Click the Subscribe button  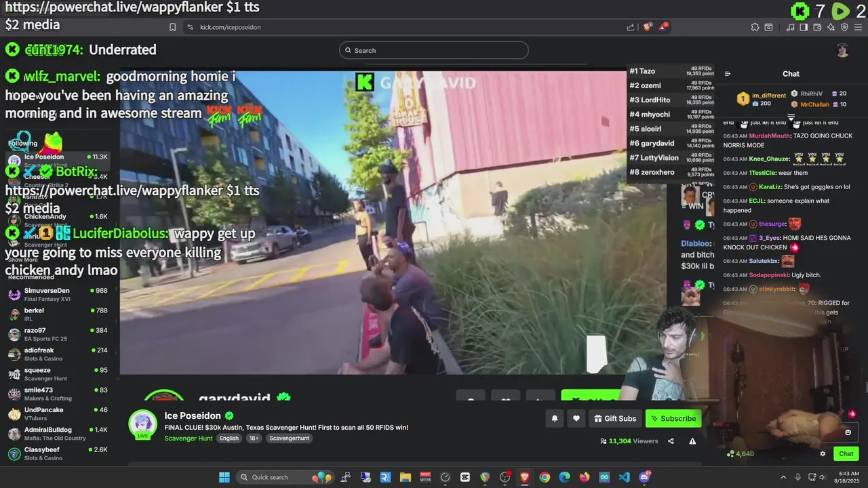[673, 419]
